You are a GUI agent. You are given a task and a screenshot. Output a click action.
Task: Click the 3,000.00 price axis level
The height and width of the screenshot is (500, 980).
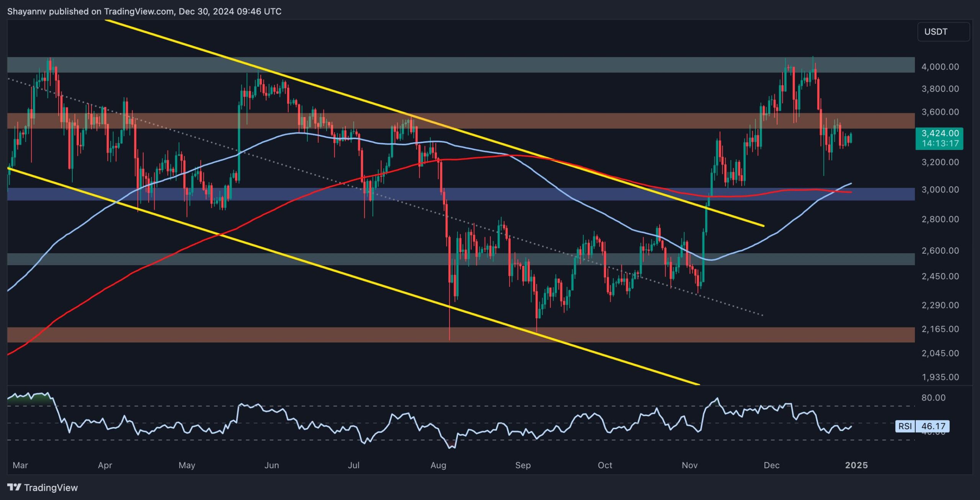click(940, 190)
